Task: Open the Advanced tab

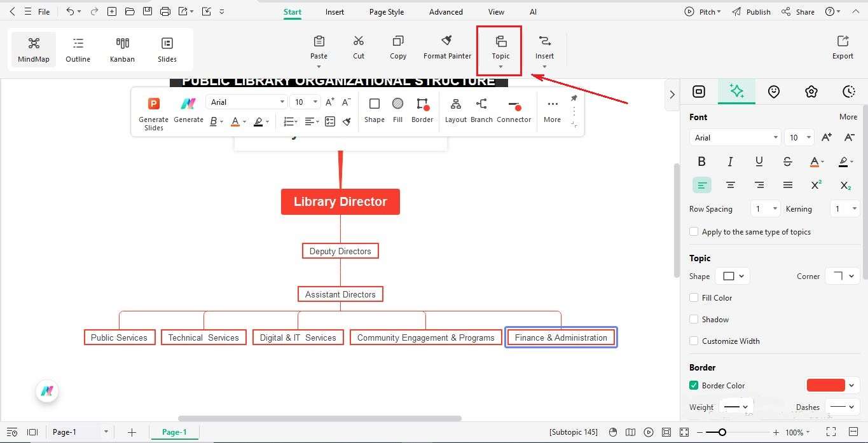Action: tap(446, 12)
